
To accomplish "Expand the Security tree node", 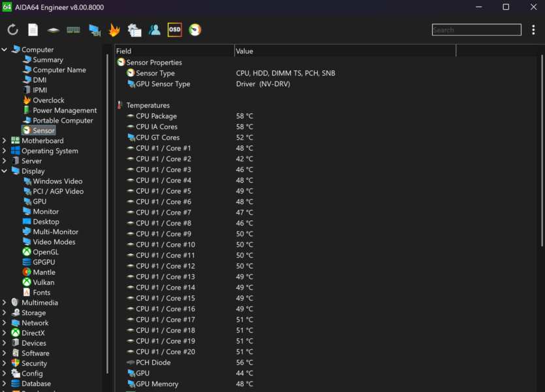I will tap(4, 363).
